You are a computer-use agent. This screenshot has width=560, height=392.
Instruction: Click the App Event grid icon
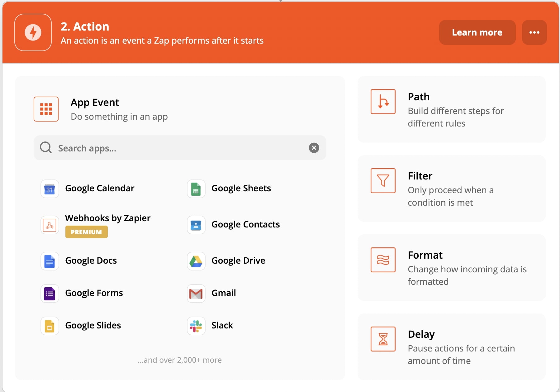pos(46,109)
